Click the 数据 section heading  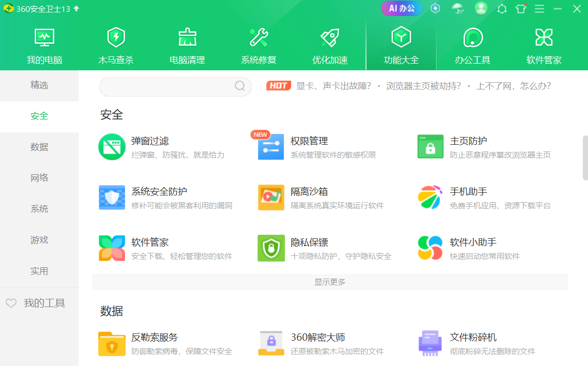[112, 311]
